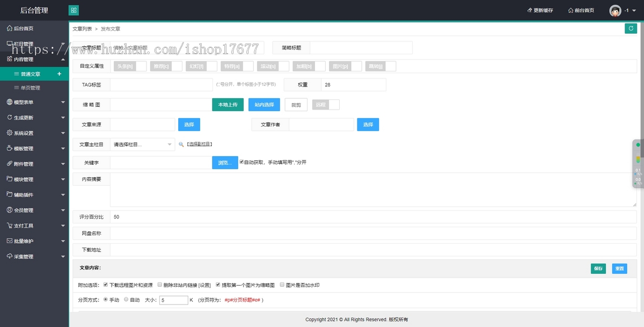Click the 评分百分比 field showing 50
The image size is (644, 327).
click(x=374, y=217)
